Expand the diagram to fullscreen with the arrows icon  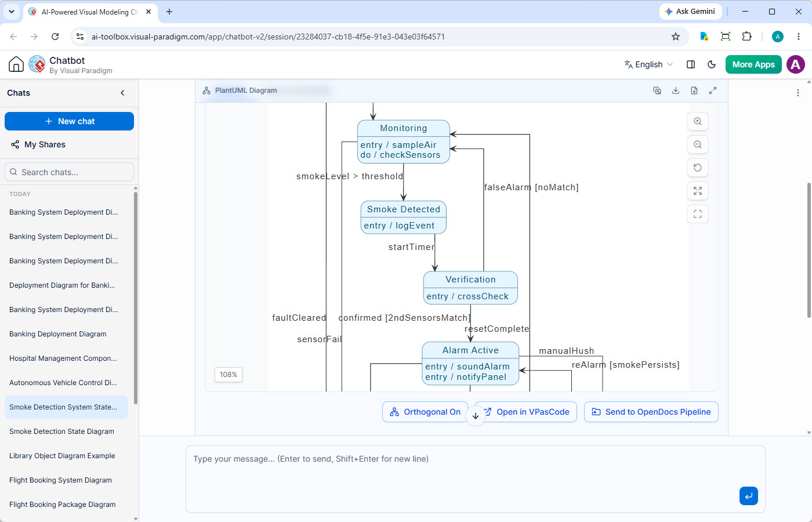713,90
